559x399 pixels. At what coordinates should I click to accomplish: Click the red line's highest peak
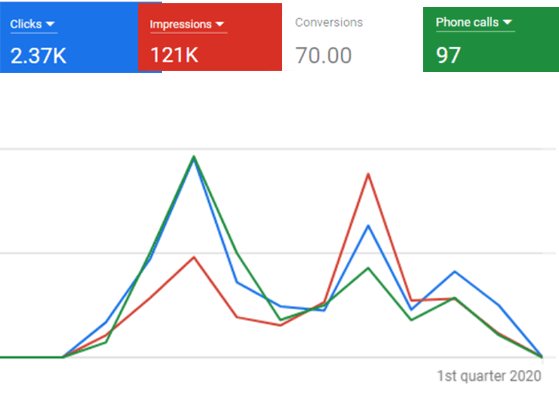pos(368,174)
